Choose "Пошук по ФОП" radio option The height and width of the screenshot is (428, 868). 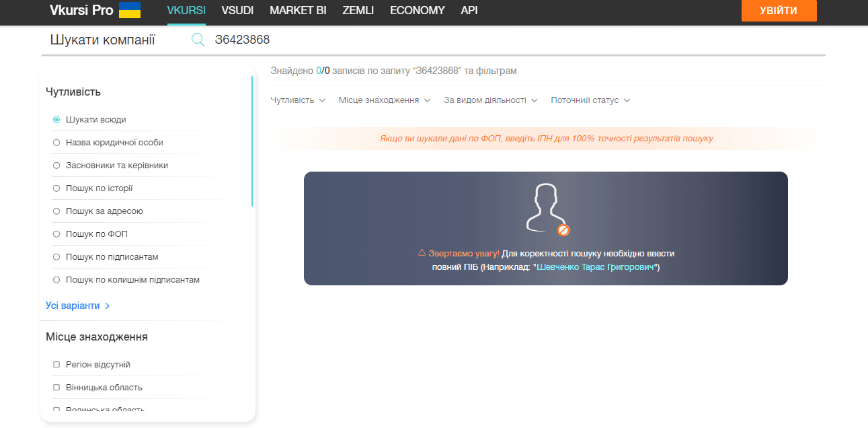(x=56, y=234)
